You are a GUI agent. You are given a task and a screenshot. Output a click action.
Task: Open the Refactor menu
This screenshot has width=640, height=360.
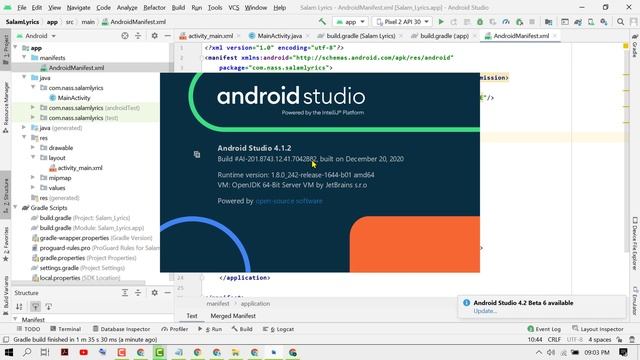pyautogui.click(x=154, y=7)
